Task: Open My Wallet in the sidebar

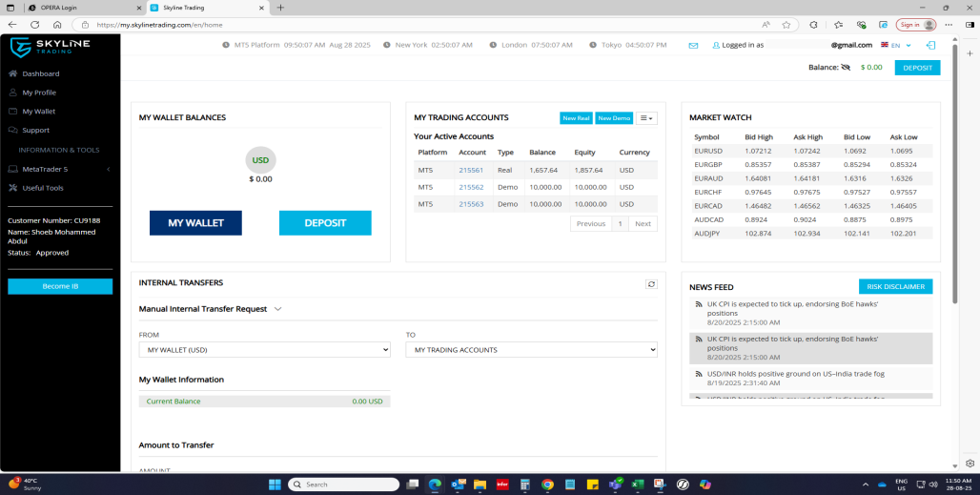Action: [x=39, y=112]
